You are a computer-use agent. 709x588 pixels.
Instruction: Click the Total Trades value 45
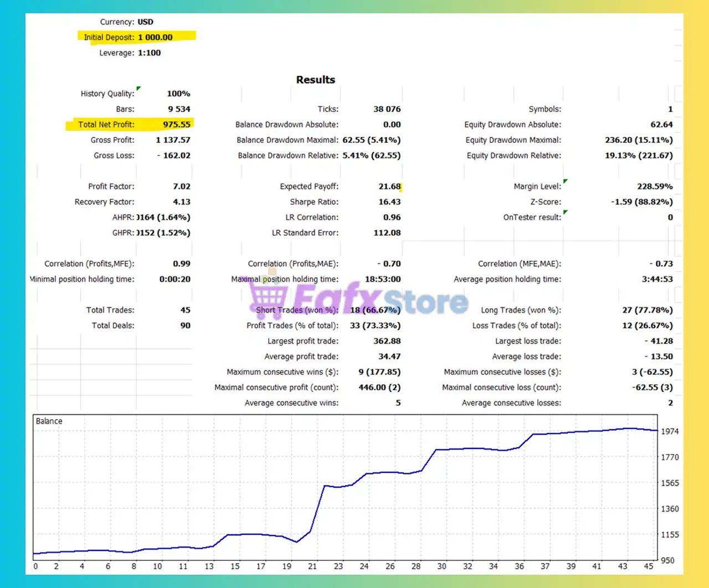point(185,310)
